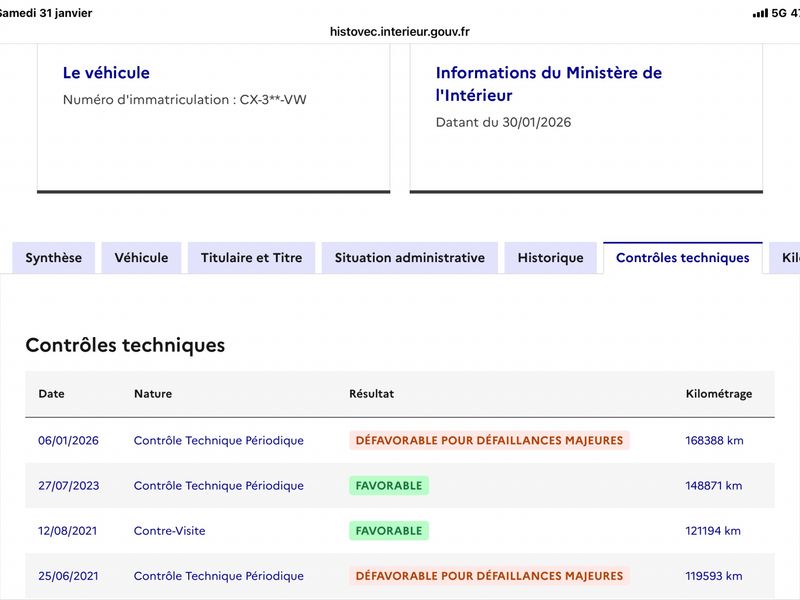800x600 pixels.
Task: Open the Synthèse tab
Action: [54, 258]
